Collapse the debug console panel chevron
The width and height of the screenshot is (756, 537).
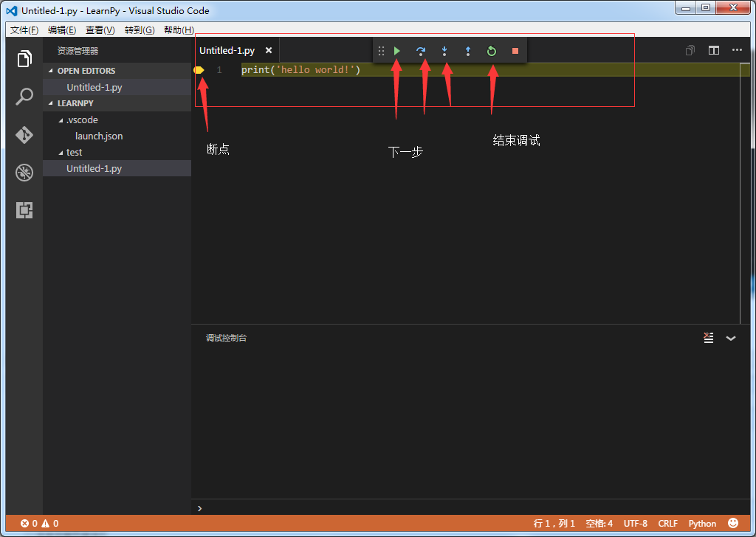(x=731, y=338)
